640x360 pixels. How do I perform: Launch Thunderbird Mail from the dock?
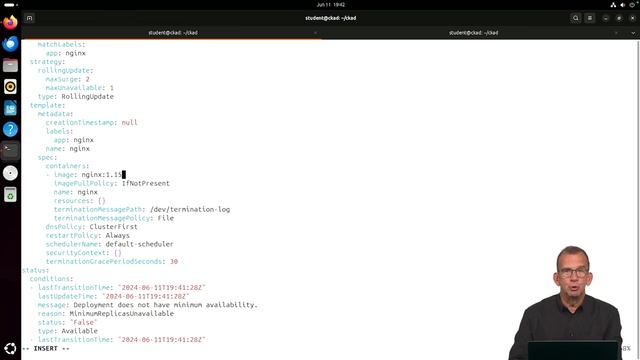pos(10,44)
